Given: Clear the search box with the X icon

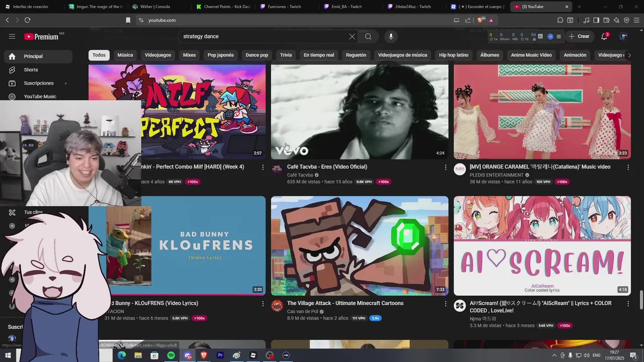Looking at the screenshot, I should point(352,36).
